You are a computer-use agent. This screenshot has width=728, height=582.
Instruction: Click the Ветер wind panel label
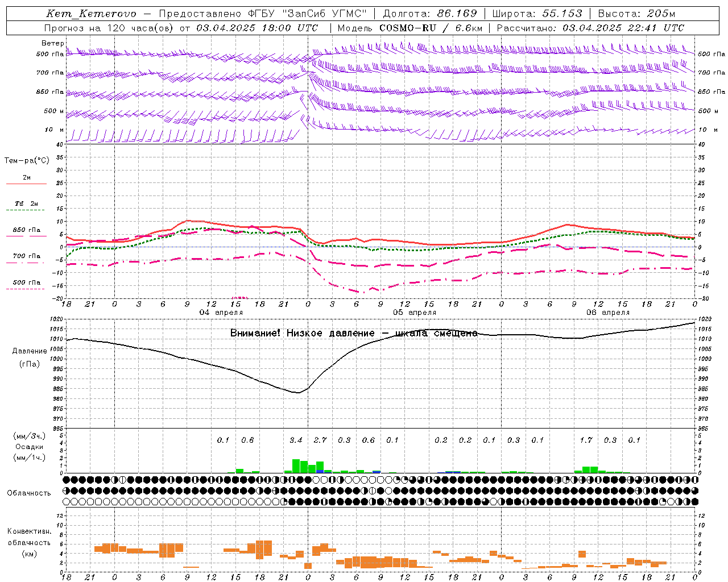coord(52,43)
